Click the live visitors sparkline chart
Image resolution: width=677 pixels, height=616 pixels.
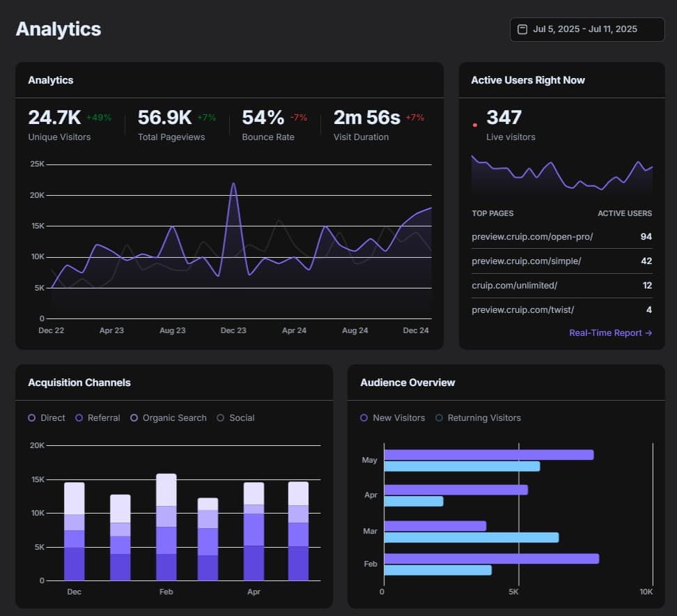point(561,174)
